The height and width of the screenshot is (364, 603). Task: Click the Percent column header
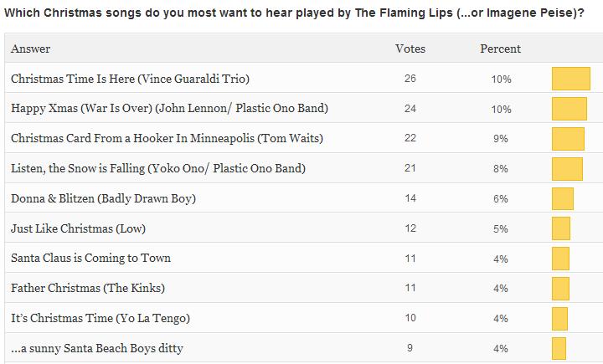(x=500, y=49)
